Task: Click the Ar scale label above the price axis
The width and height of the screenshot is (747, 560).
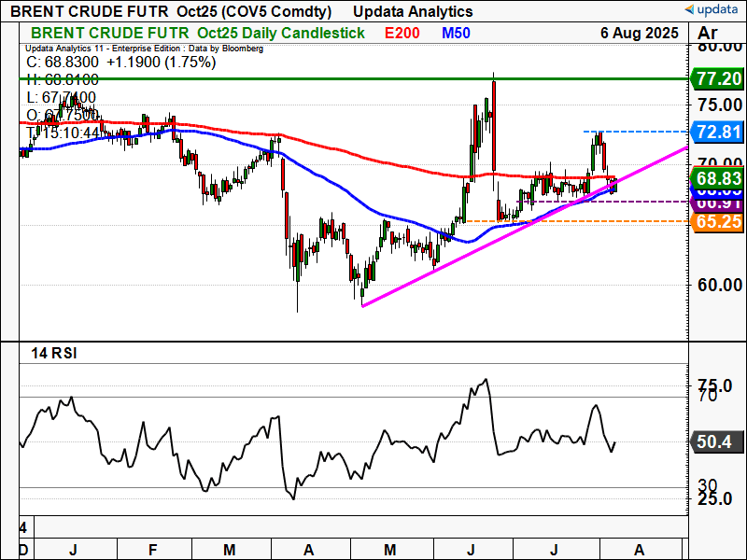Action: 708,33
